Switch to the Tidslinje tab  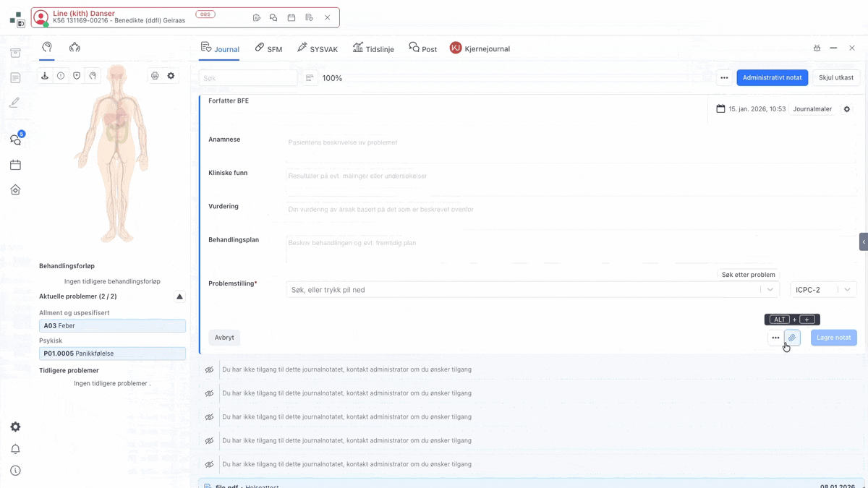click(x=373, y=48)
